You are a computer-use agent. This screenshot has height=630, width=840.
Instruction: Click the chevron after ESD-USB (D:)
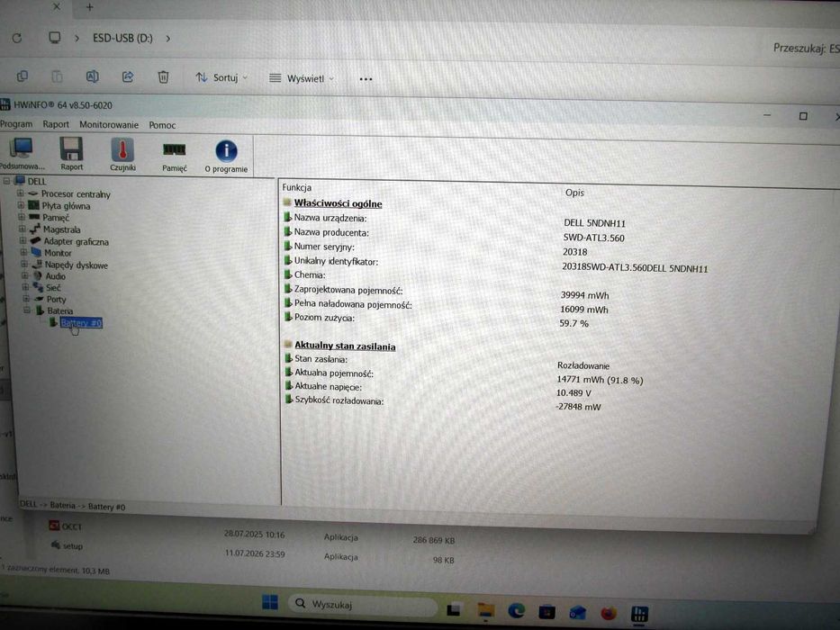(x=168, y=39)
